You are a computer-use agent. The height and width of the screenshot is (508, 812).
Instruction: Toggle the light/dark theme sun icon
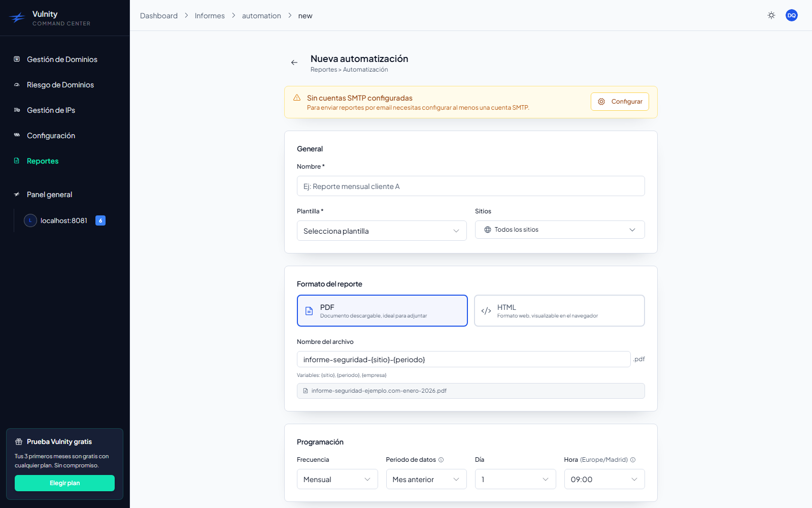coord(771,15)
